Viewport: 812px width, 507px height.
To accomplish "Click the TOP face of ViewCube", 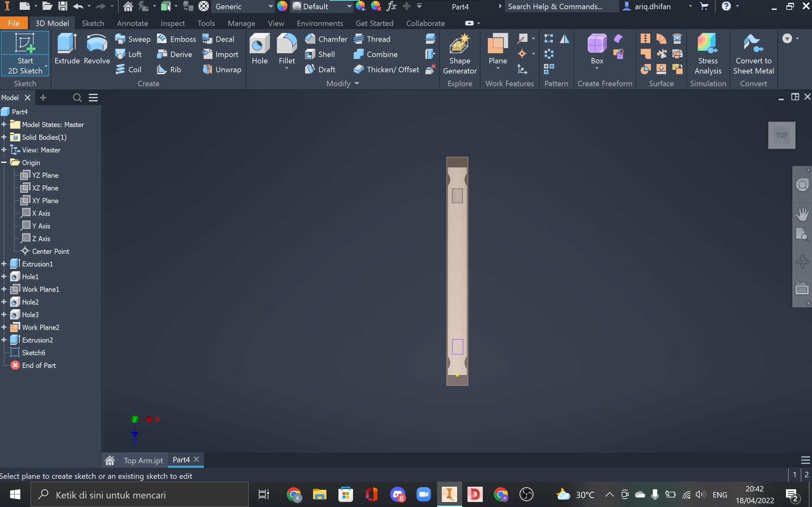I will coord(782,135).
